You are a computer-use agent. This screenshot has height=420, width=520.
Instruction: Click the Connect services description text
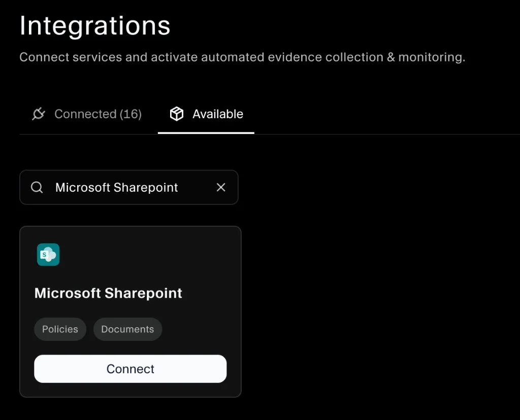point(242,57)
